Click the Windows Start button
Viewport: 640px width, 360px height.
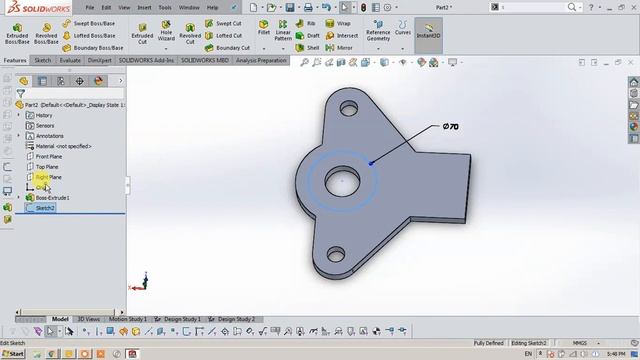point(13,354)
